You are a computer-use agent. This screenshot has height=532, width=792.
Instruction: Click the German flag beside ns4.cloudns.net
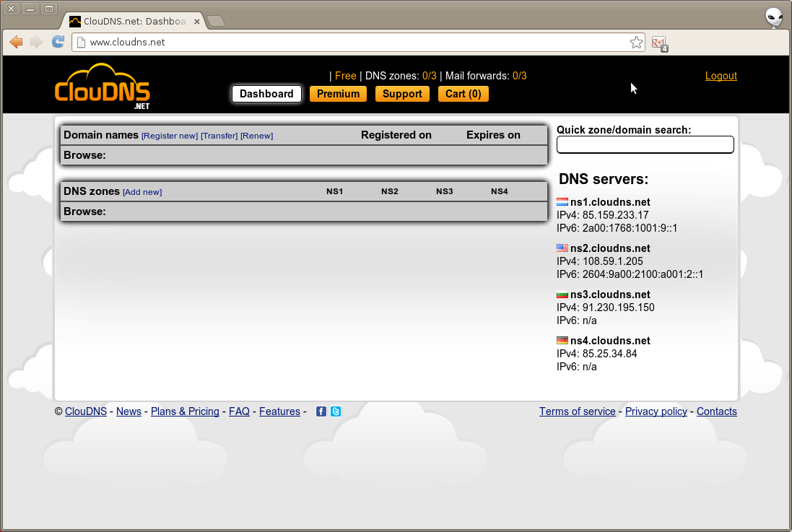[x=562, y=341]
